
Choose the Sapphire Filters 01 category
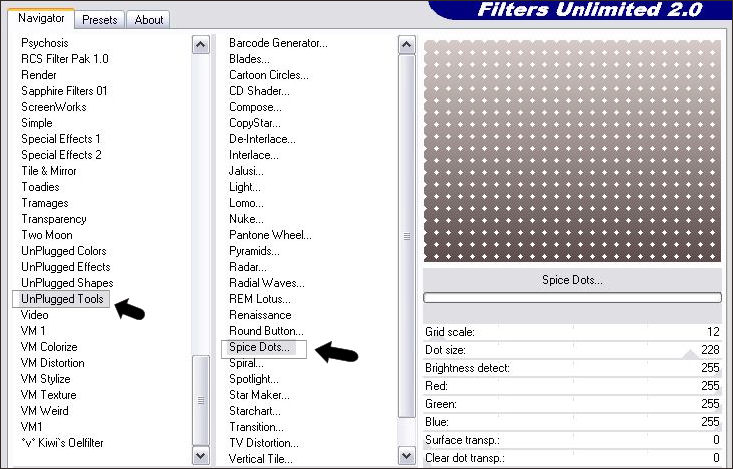click(x=64, y=91)
